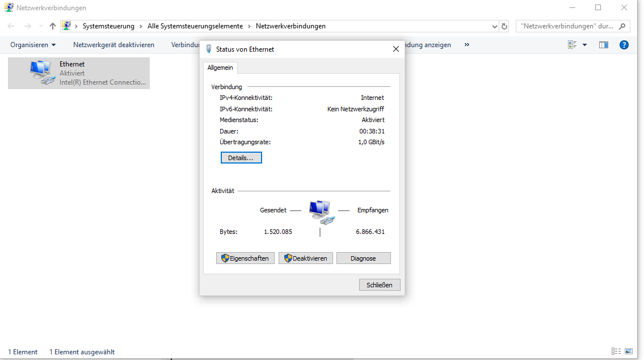This screenshot has height=360, width=644.
Task: Click the Verbindung toolbar item partially hidden by dialog
Action: coord(185,45)
